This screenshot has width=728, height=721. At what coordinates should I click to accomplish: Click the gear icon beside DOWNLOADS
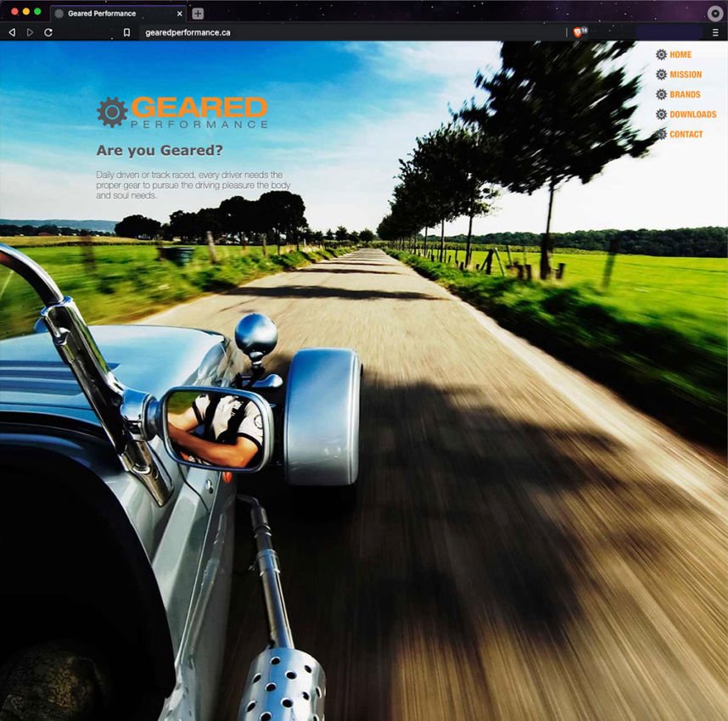(662, 114)
